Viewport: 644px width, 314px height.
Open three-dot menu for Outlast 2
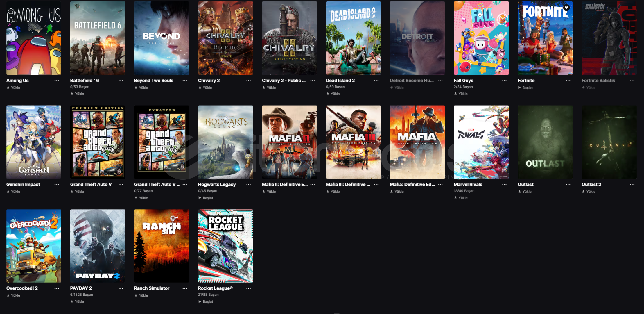[632, 185]
